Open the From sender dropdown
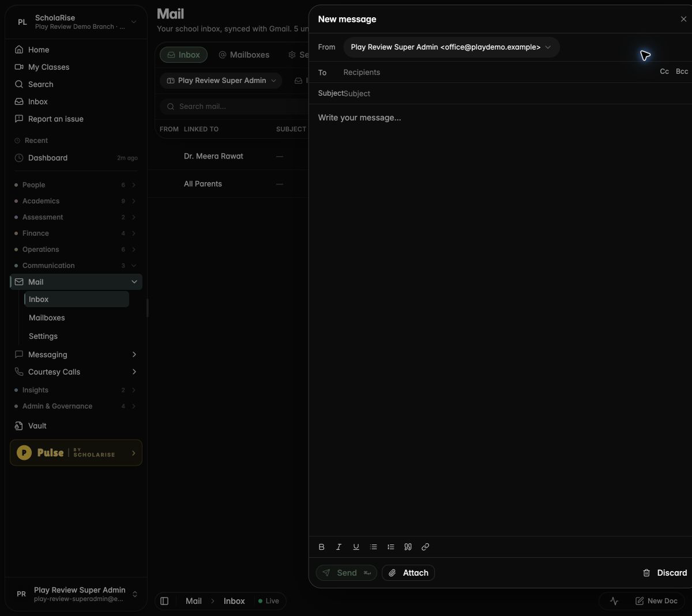This screenshot has width=692, height=616. (x=452, y=47)
